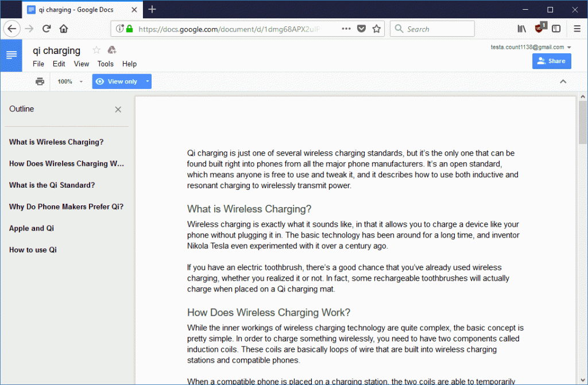The width and height of the screenshot is (588, 385).
Task: Jump to How Does Wireless Charging W... outline
Action: (67, 164)
